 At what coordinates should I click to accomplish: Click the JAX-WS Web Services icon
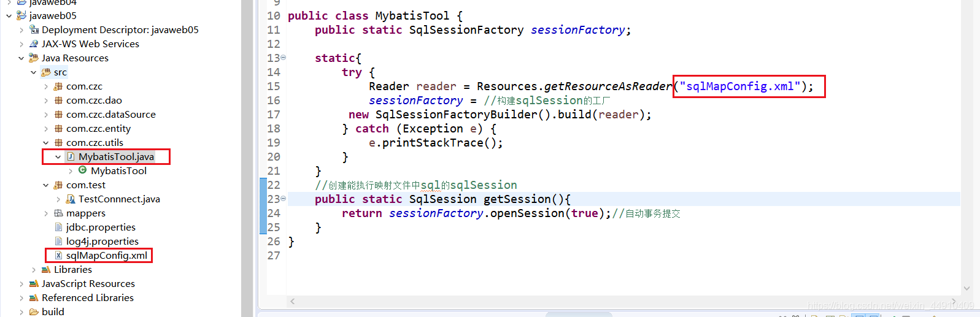[34, 44]
